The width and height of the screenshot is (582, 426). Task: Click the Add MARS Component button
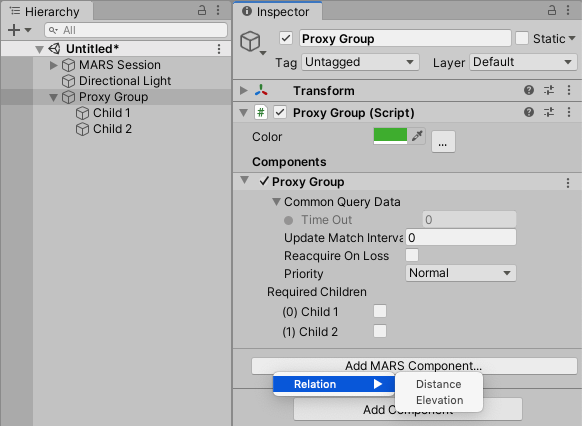click(414, 366)
